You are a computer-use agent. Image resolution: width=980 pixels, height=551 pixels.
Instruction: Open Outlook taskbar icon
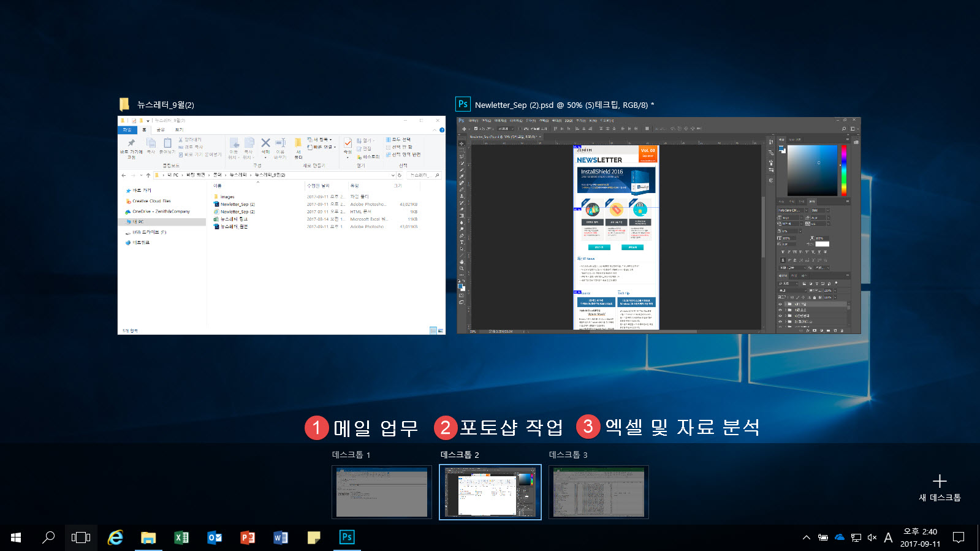[x=215, y=538]
